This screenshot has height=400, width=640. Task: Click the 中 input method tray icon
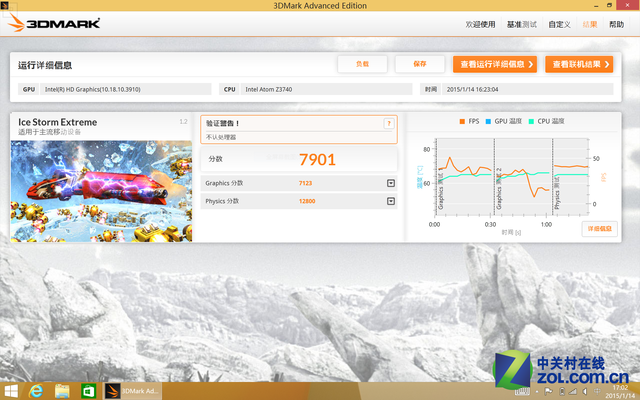pos(597,391)
